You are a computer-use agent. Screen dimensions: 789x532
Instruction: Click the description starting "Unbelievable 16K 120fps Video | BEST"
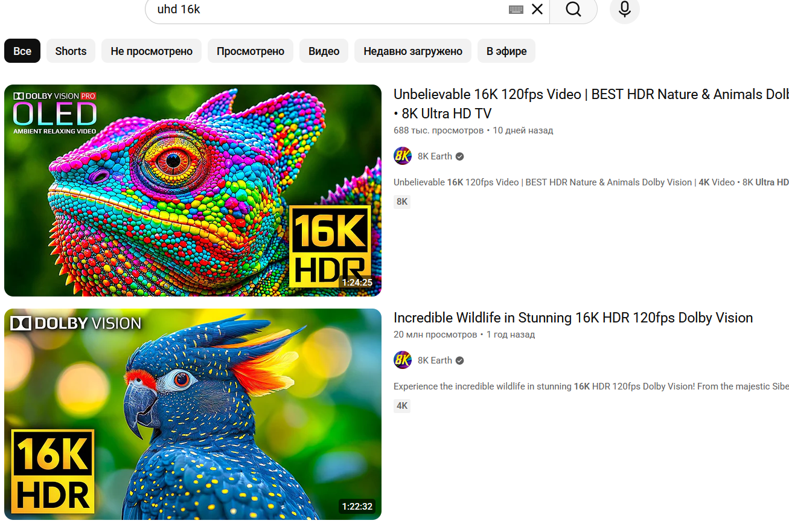click(591, 182)
